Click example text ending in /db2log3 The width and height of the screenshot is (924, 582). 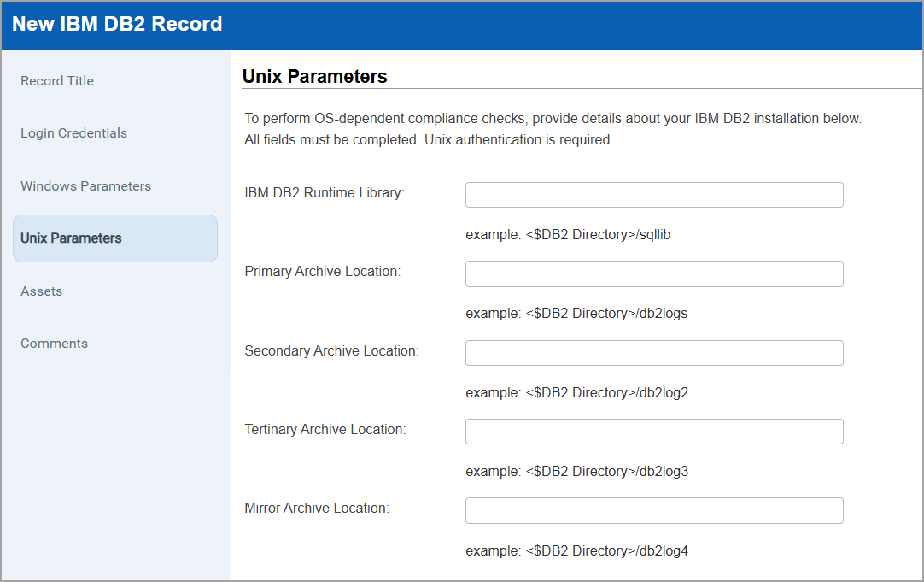(x=577, y=472)
